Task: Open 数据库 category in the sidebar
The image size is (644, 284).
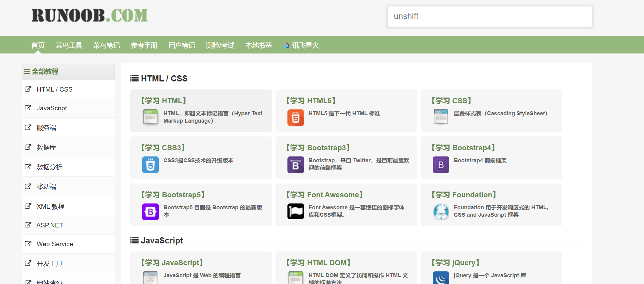Action: pos(46,148)
